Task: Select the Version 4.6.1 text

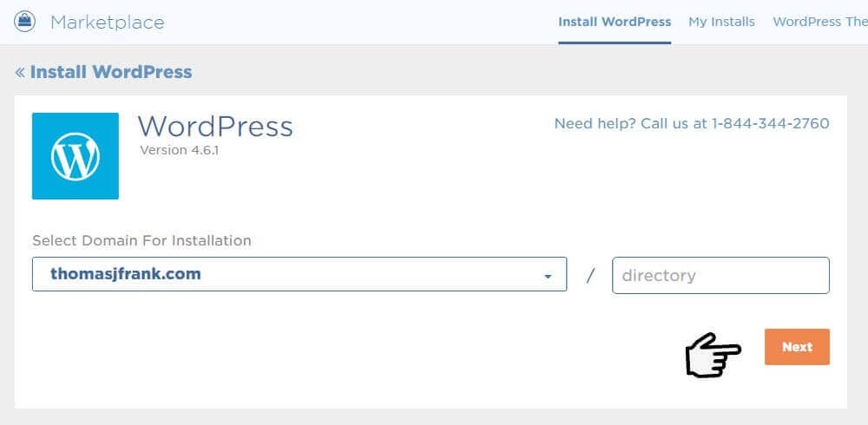Action: (180, 150)
